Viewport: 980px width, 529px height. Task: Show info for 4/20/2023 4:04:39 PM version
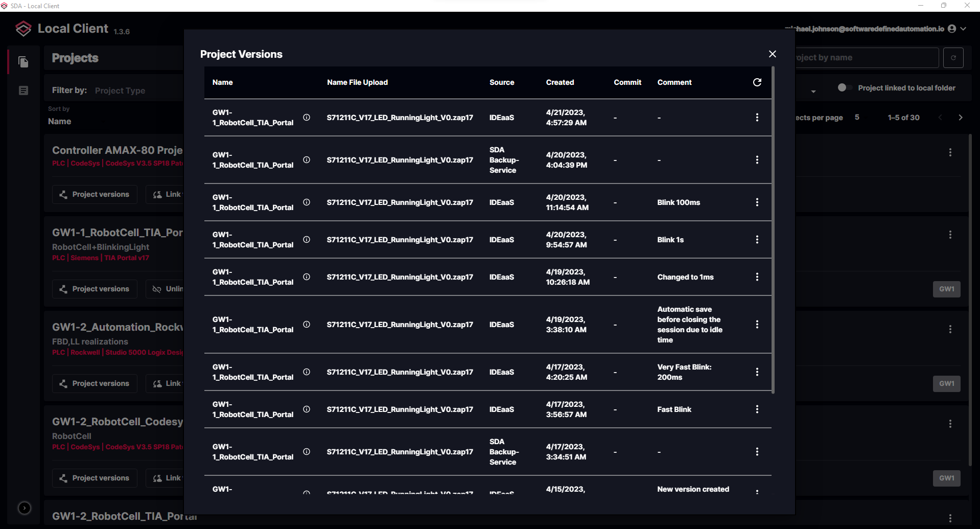[x=307, y=159]
